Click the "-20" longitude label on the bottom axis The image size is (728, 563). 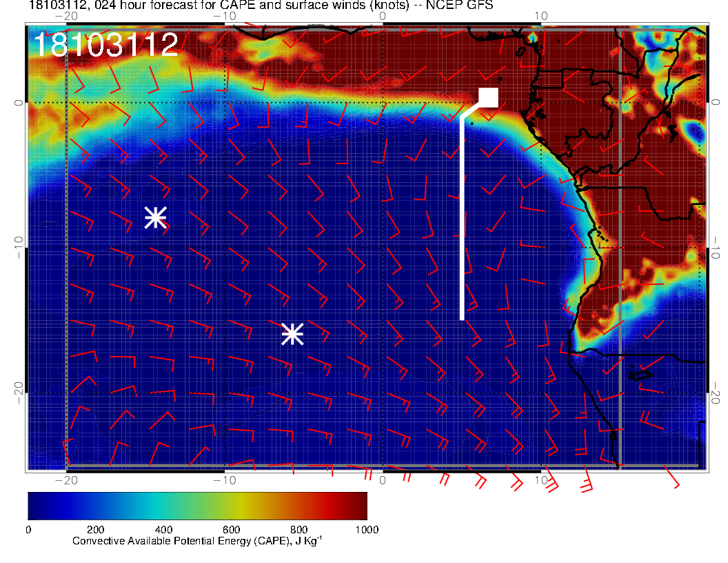(66, 480)
